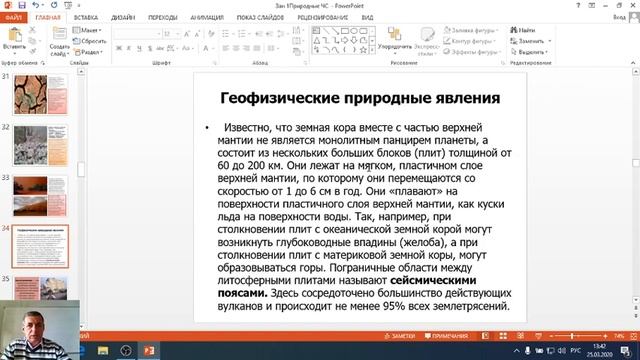Click the Find (Найти) button
640x360 pixels.
point(523,30)
